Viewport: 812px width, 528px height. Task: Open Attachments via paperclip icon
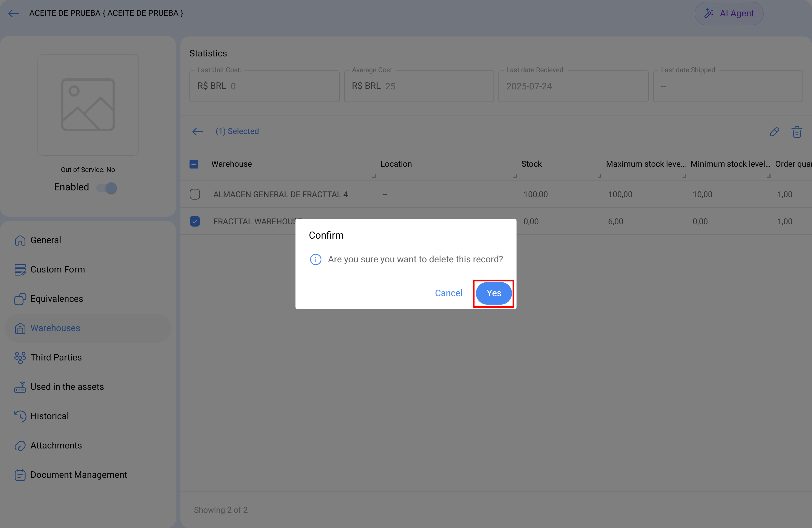pos(20,445)
